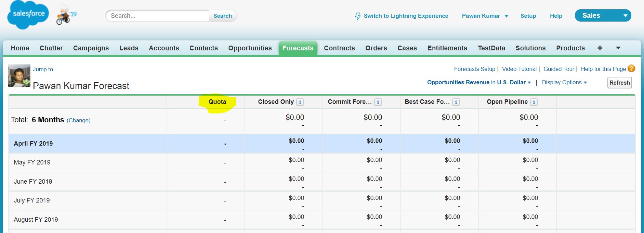Click the Open Pipeline info icon
The width and height of the screenshot is (644, 233).
(x=534, y=102)
